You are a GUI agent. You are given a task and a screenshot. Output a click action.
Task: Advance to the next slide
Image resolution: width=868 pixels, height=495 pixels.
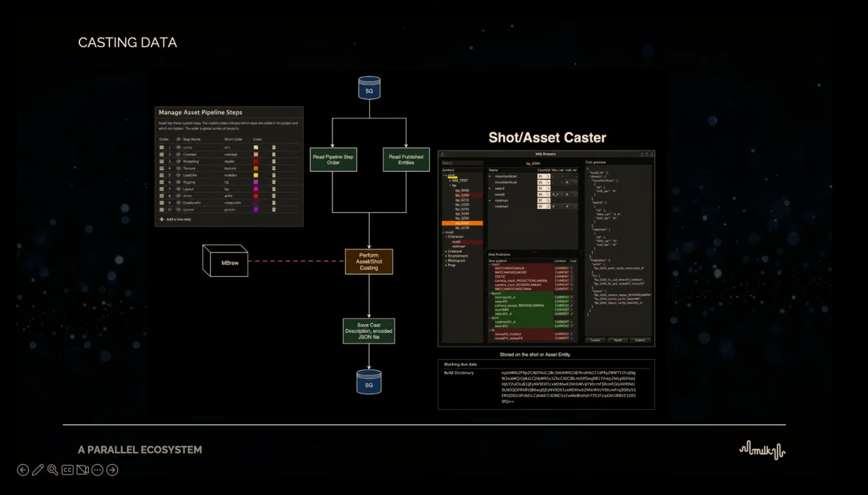click(112, 470)
